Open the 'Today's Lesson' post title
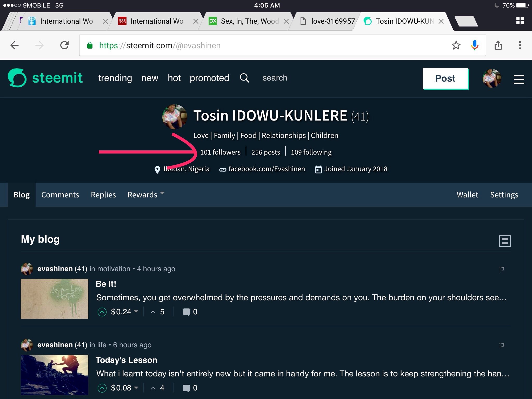 [126, 360]
